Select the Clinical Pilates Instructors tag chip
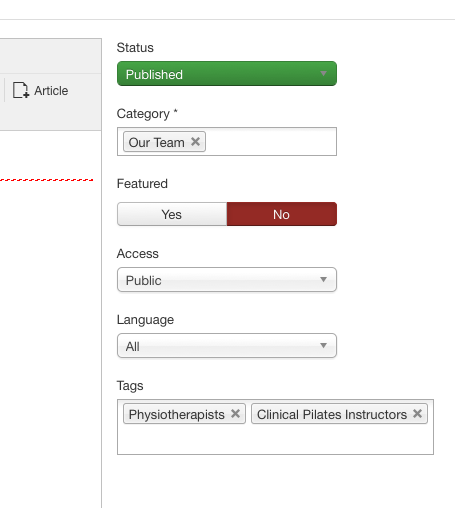Viewport: 455px width, 508px height. pos(332,414)
